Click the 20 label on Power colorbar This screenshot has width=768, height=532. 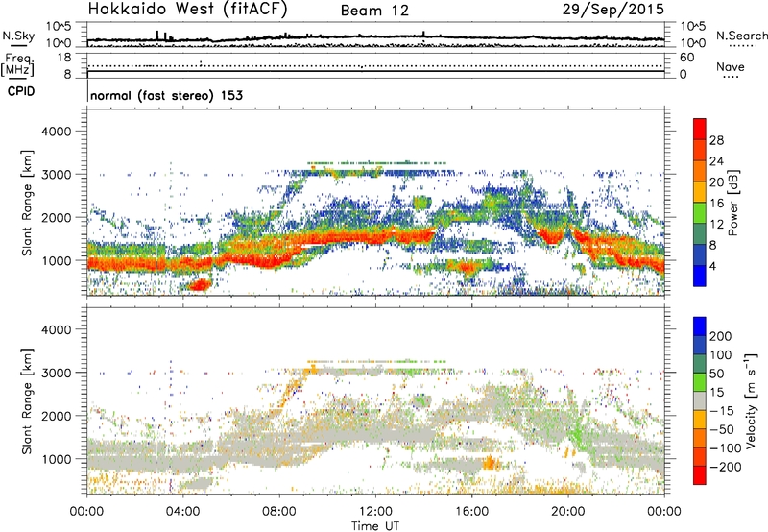point(716,182)
